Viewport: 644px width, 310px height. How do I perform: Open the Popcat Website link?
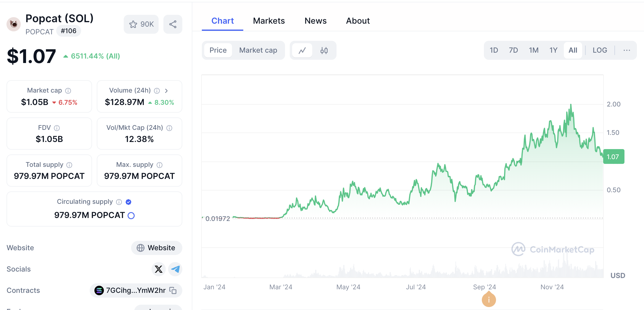click(157, 248)
